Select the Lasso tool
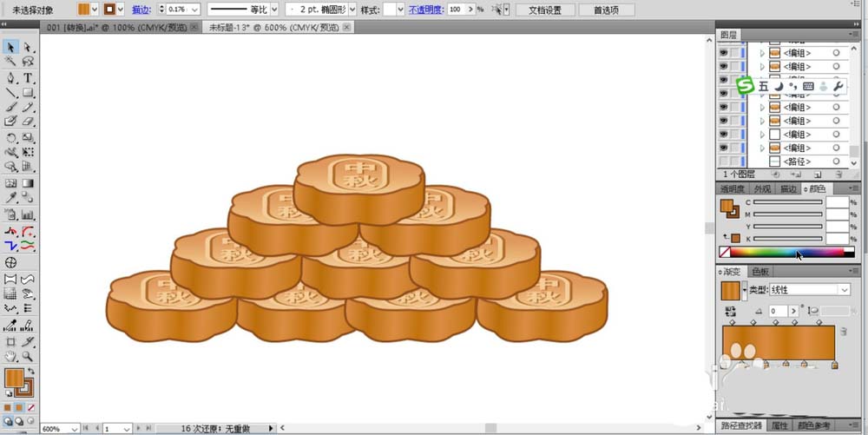This screenshot has height=435, width=868. [28, 62]
